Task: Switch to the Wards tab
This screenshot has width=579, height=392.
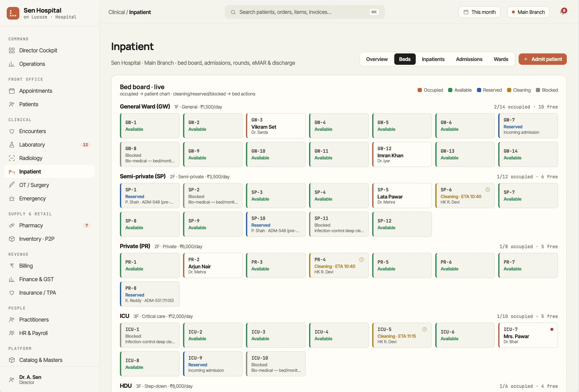Action: (x=501, y=59)
